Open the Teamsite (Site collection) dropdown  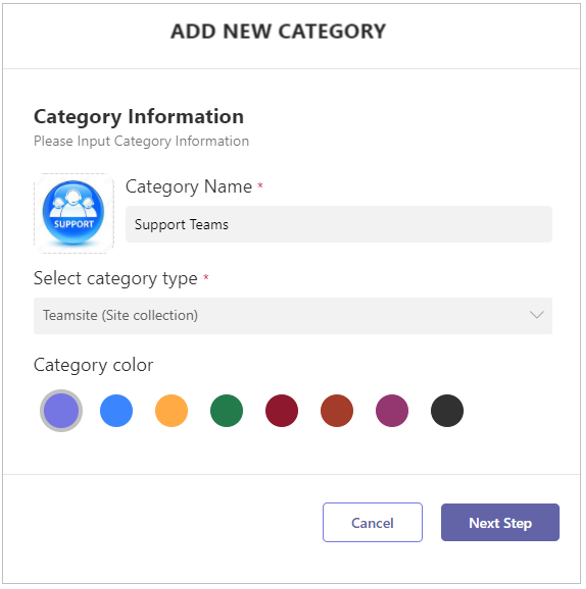click(293, 316)
